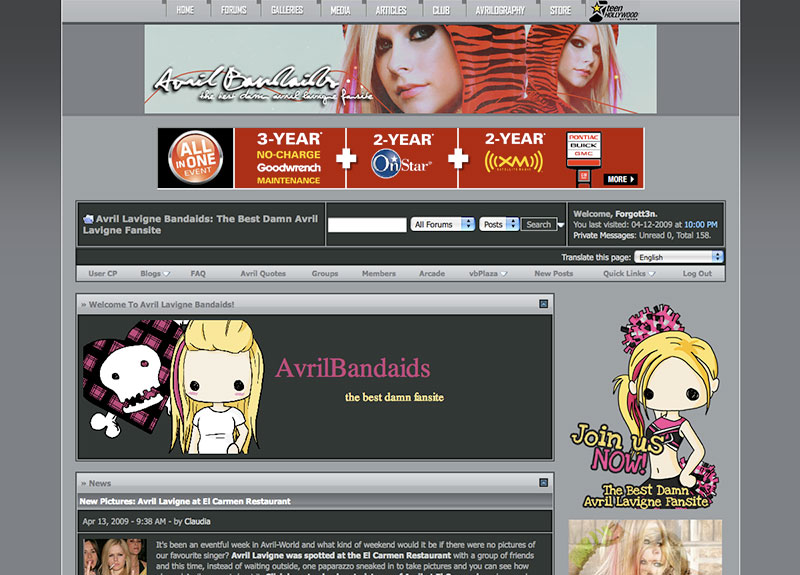Expand the Quick Links dropdown menu
Viewport: 800px width, 575px height.
pyautogui.click(x=629, y=273)
